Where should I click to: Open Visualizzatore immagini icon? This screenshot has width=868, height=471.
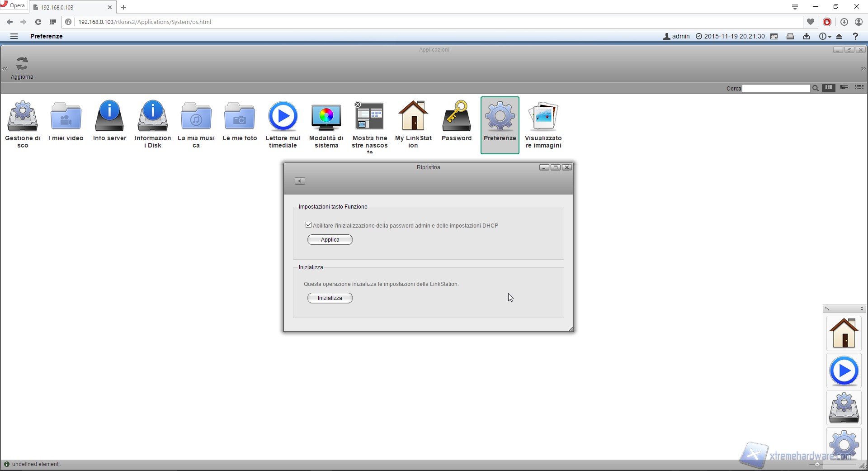tap(543, 117)
